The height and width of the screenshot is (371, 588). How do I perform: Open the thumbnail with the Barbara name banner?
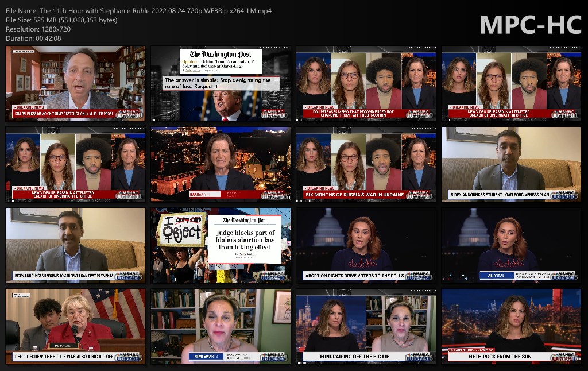[220, 164]
